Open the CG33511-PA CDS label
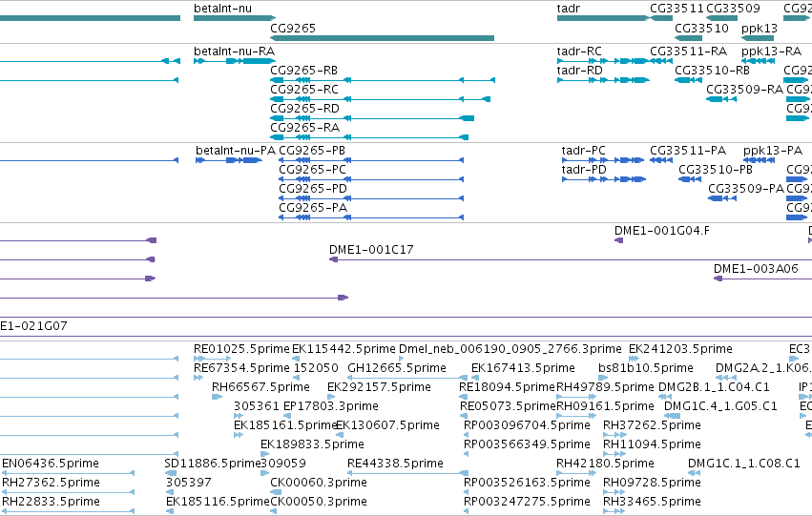 tap(688, 151)
